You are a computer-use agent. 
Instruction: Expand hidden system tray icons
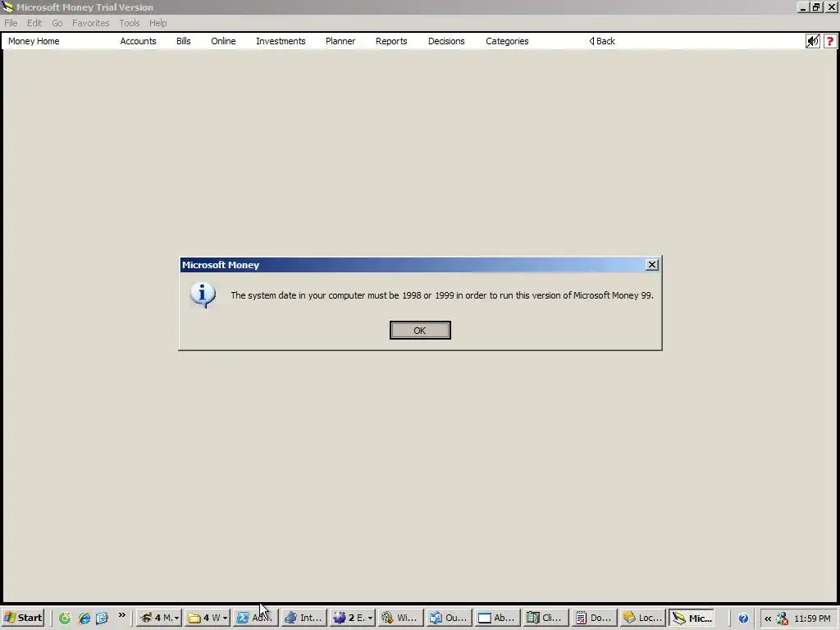tap(768, 619)
